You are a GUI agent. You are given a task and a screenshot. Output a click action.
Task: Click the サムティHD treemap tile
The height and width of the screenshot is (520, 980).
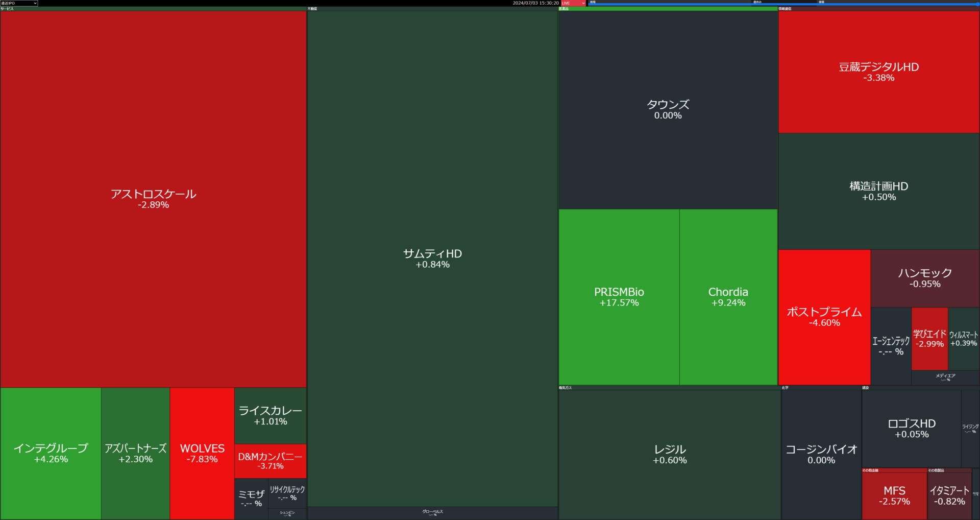click(x=432, y=258)
